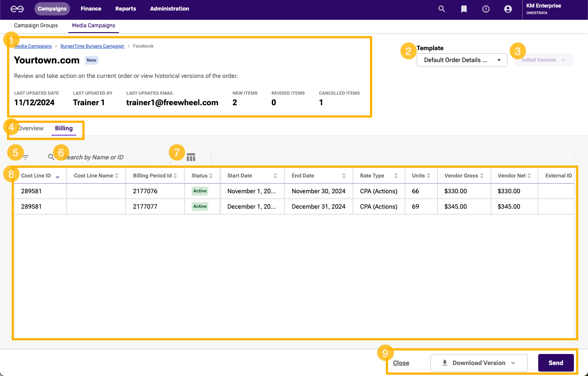Select the Campaign Groups tab
The image size is (588, 376).
pos(36,26)
